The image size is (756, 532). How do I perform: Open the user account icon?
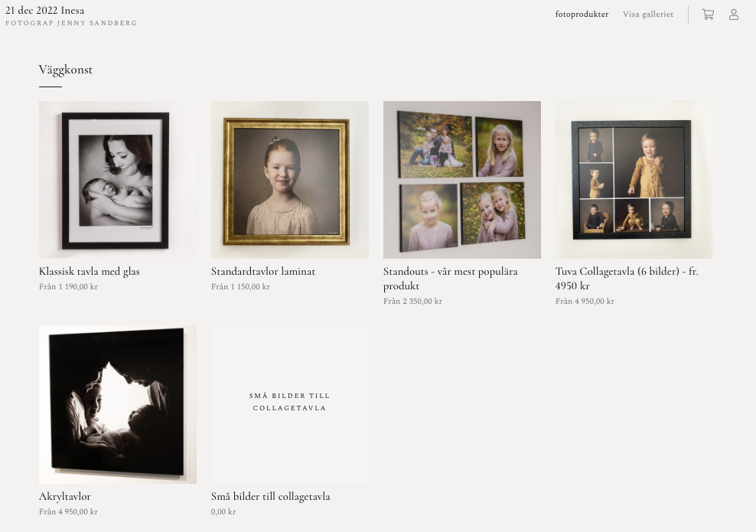(733, 15)
